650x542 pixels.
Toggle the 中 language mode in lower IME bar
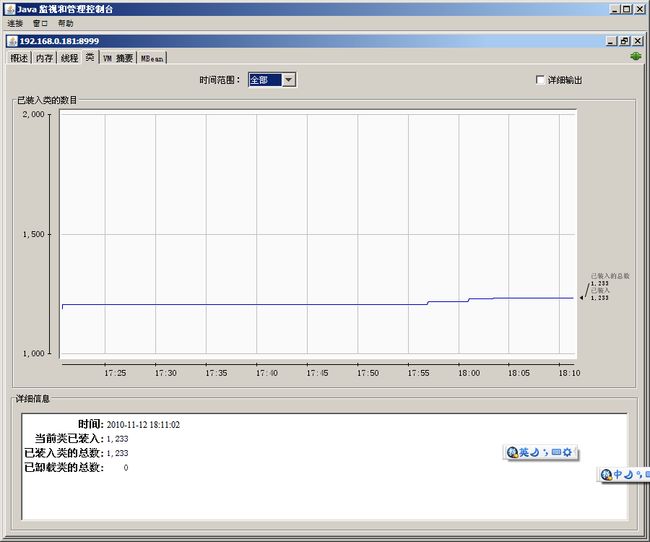point(618,474)
